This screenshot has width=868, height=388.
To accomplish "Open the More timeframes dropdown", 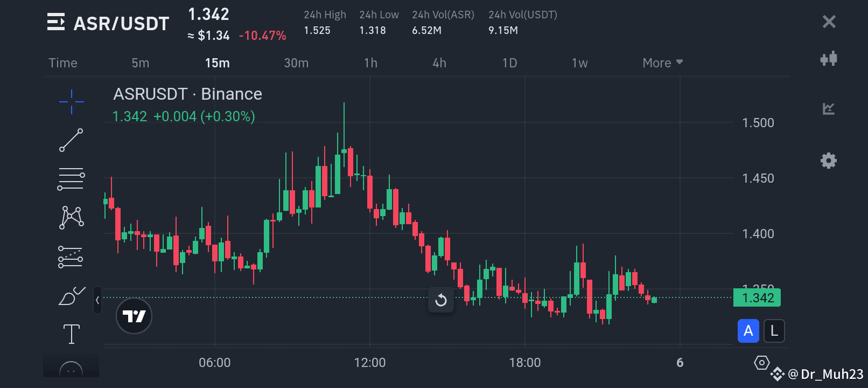I will tap(662, 63).
